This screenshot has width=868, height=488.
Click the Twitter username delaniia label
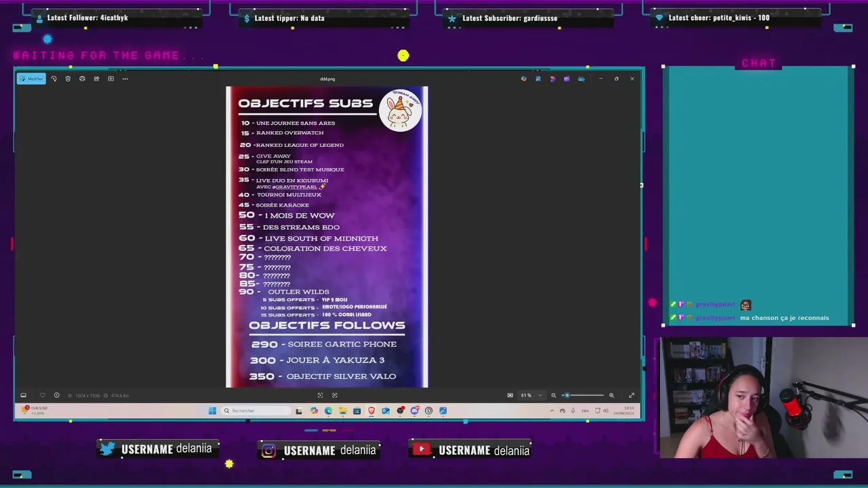(157, 449)
